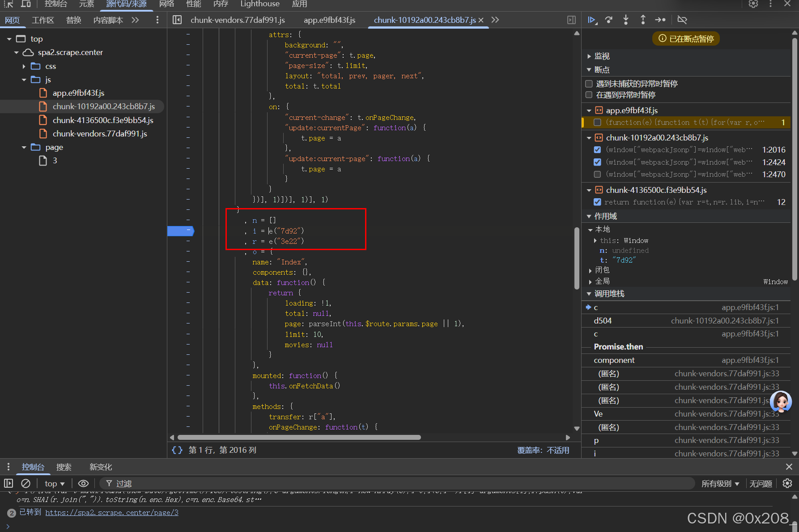
Task: Switch to 网络 Network panel tab
Action: (166, 4)
